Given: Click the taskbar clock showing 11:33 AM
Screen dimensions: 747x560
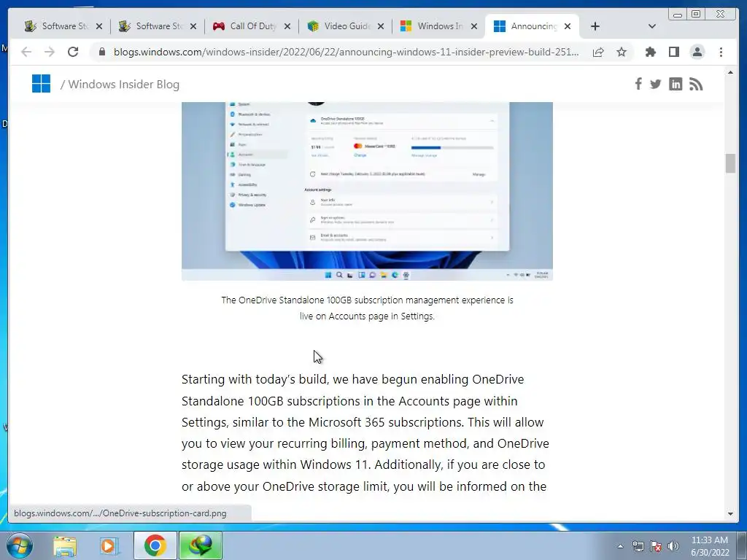Looking at the screenshot, I should 710,546.
